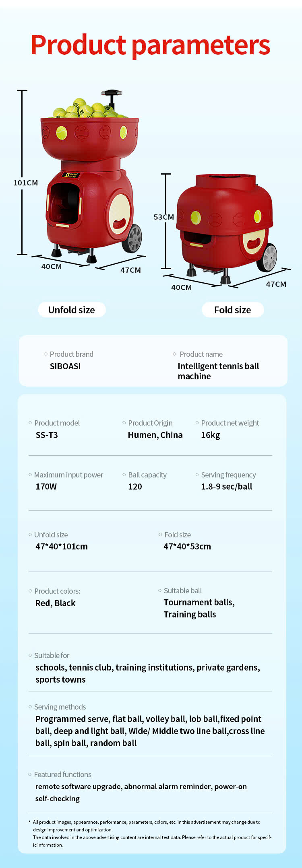Select the SS-T3 product model value

(47, 435)
